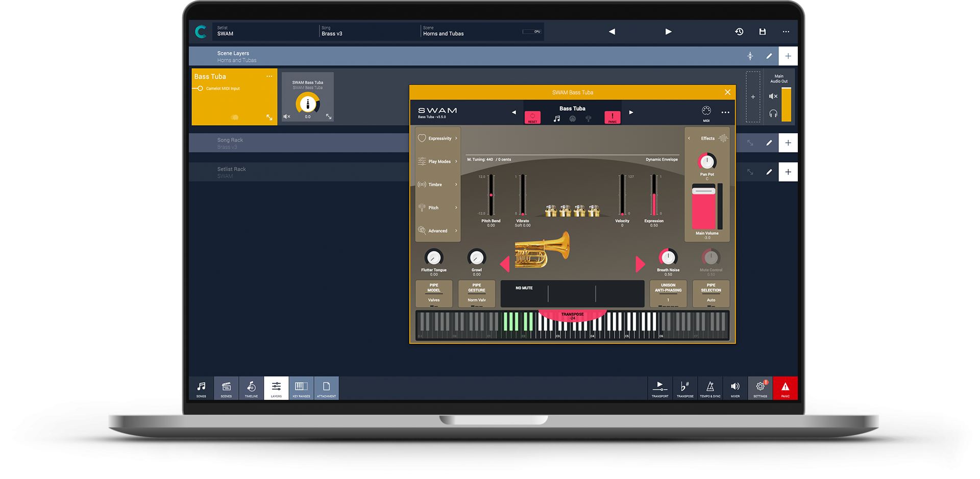Viewport: 980px width, 479px height.
Task: Select the Layers tab
Action: [276, 389]
